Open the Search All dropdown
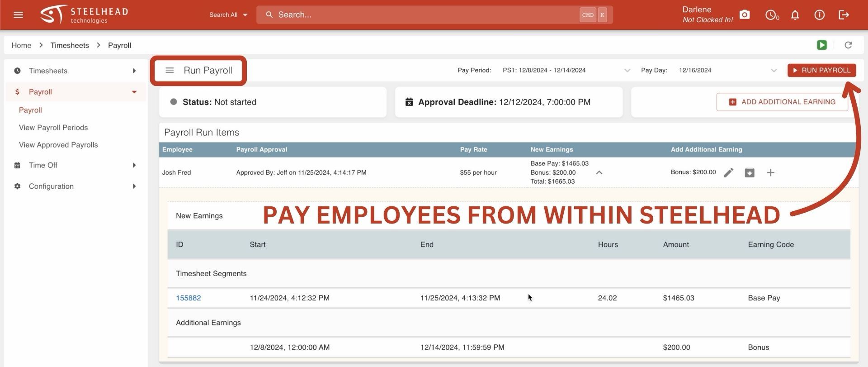The width and height of the screenshot is (868, 367). tap(228, 15)
